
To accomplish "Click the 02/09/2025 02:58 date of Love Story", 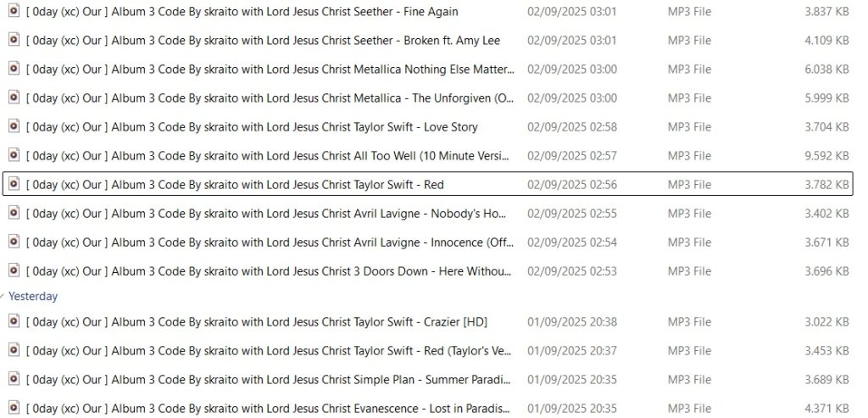I will pyautogui.click(x=572, y=127).
